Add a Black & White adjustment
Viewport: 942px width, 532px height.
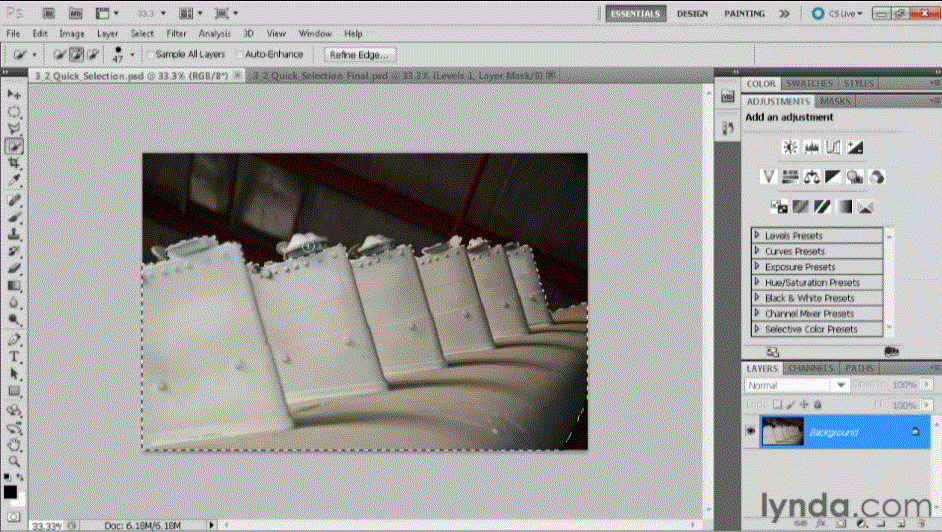[x=833, y=177]
